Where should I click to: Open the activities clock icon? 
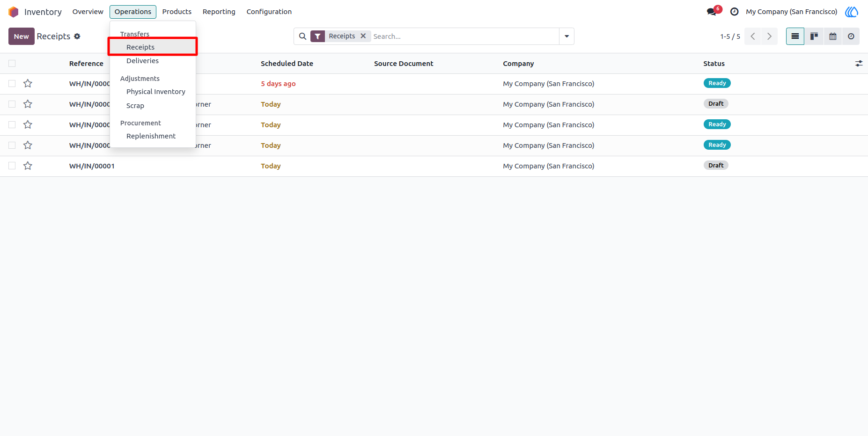point(735,12)
